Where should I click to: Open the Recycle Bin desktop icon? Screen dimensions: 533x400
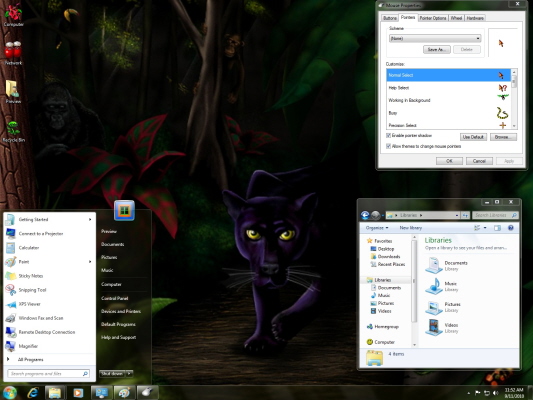(x=14, y=131)
